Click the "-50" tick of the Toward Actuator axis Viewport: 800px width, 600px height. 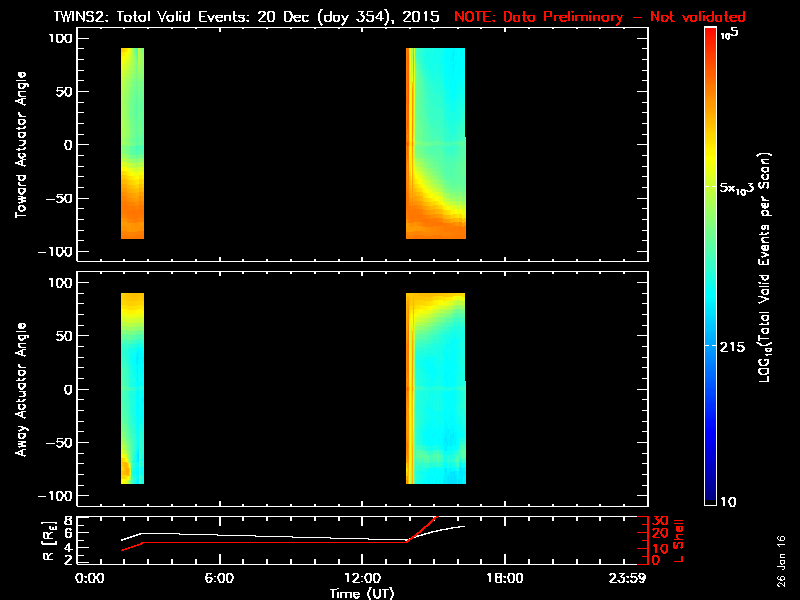[60, 198]
